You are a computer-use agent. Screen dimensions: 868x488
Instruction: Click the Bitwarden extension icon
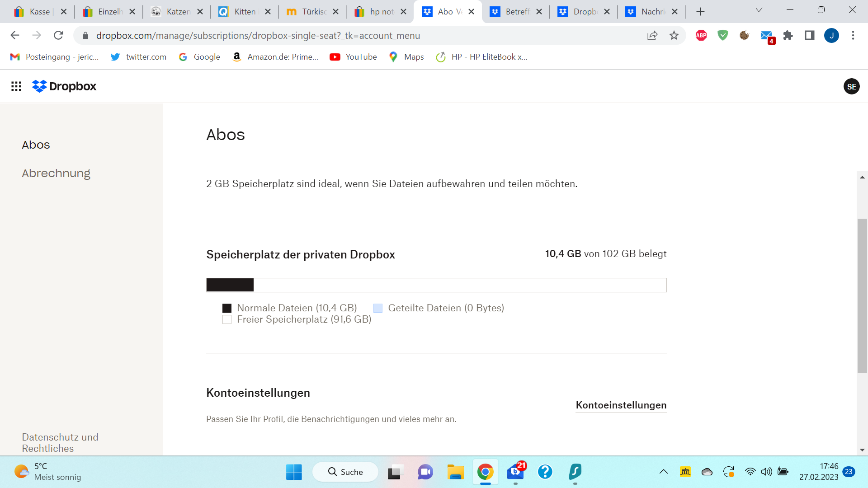pos(723,35)
